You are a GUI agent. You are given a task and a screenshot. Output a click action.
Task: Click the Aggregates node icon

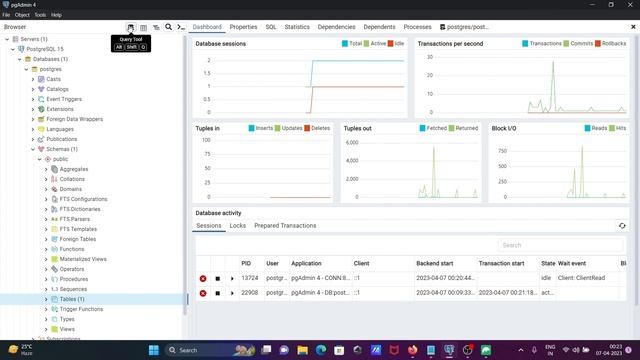(54, 169)
